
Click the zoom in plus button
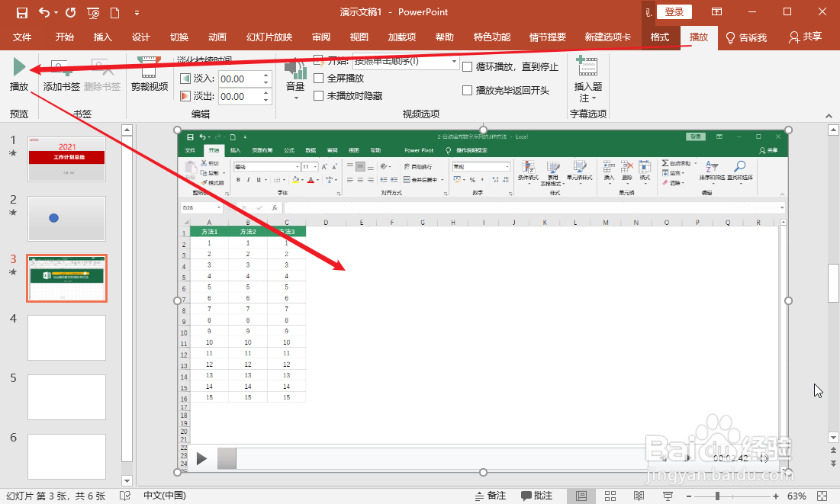point(776,496)
